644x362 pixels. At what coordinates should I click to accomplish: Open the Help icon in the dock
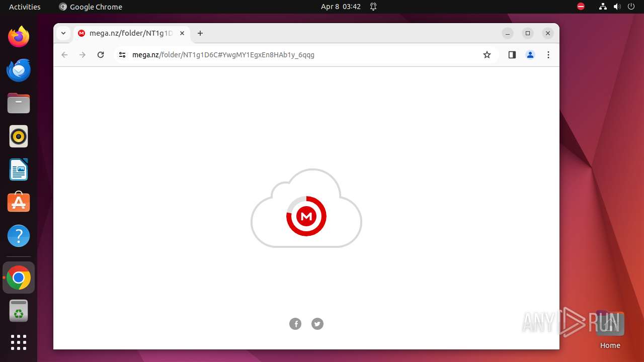pyautogui.click(x=19, y=236)
